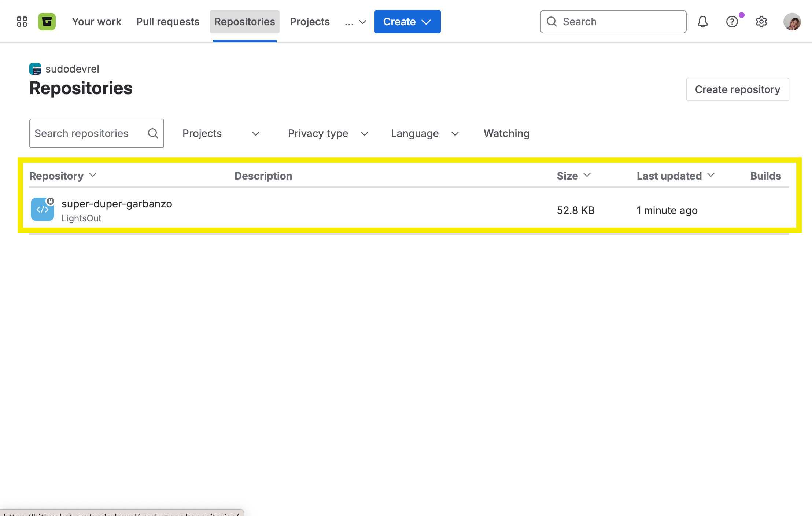Click the magnifier in Search repositories
Viewport: 812px width, 516px height.
click(153, 133)
